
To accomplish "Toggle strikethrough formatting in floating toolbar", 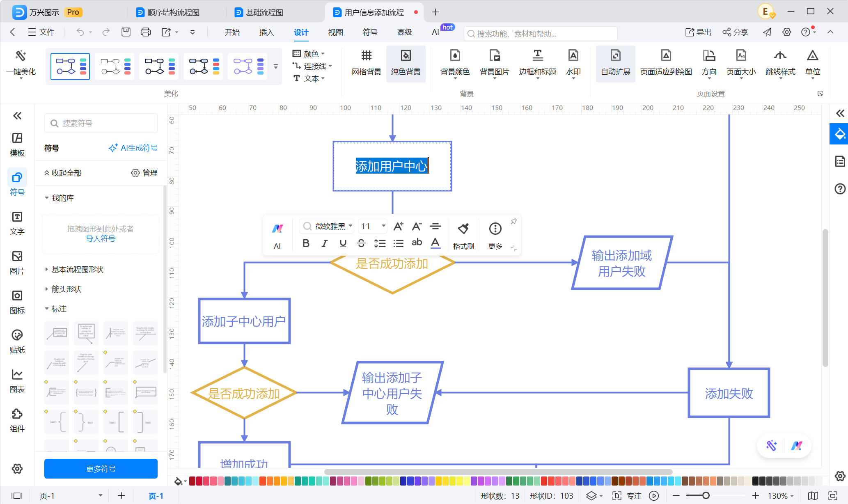I will 361,243.
